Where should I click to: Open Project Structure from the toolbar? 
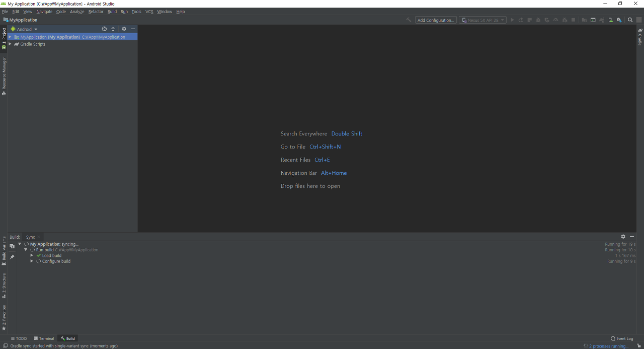584,20
